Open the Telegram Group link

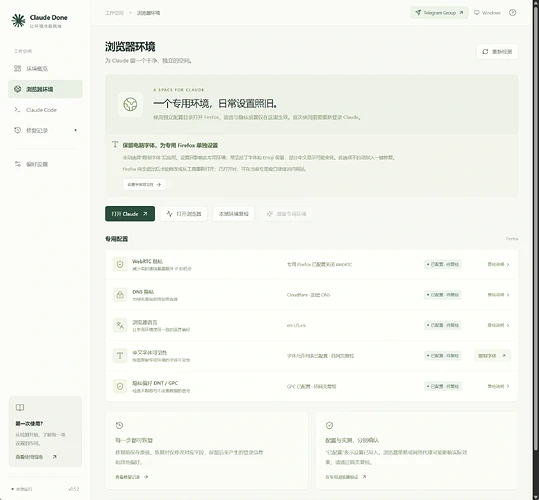coord(439,13)
